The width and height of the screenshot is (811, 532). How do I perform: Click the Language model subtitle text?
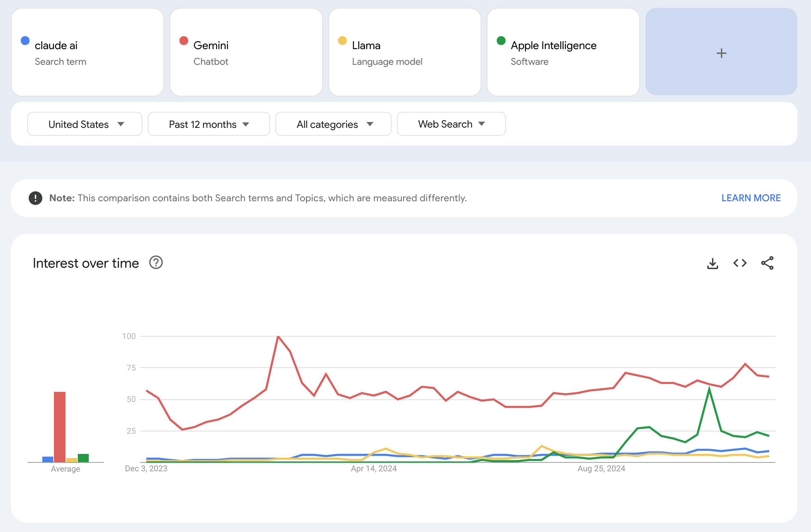(387, 62)
